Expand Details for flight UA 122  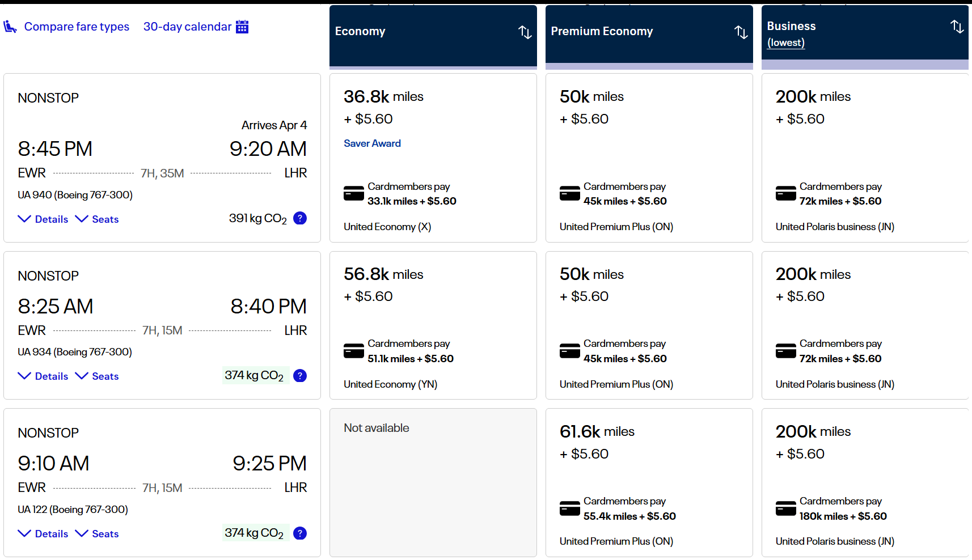(43, 534)
